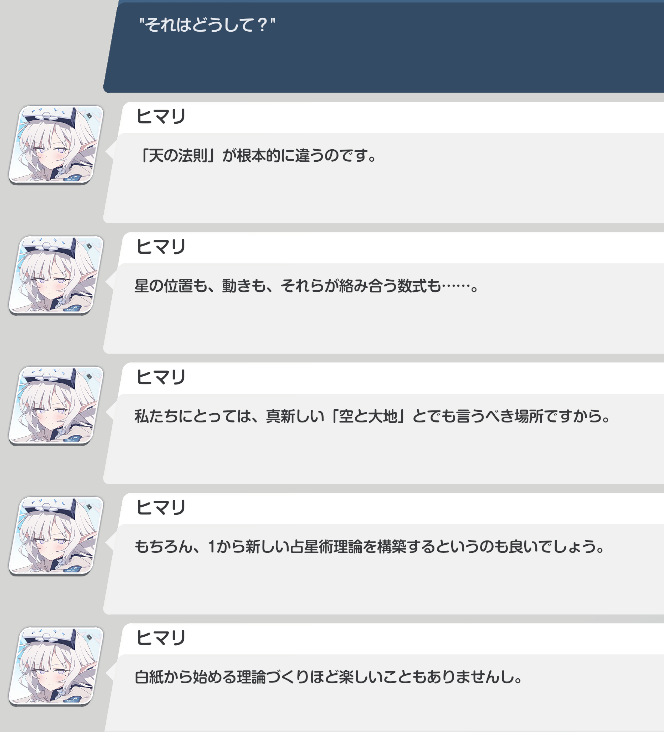Click the line 星の位置も、動きも、それらが絡み合う数式も……。
Screen dimensions: 664x732
pos(307,286)
